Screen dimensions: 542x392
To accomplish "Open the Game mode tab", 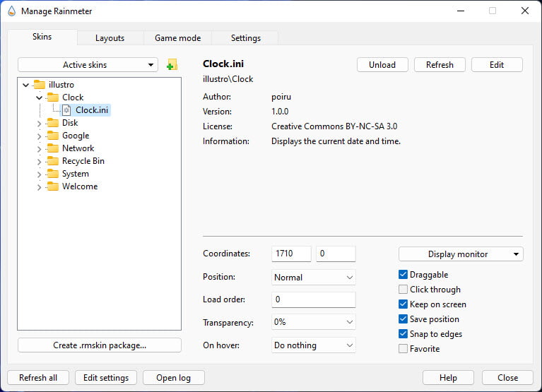I will click(x=177, y=38).
